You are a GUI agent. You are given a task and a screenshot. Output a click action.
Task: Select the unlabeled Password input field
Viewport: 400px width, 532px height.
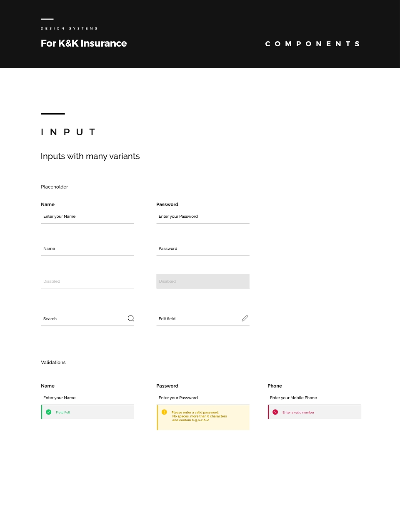pos(203,249)
